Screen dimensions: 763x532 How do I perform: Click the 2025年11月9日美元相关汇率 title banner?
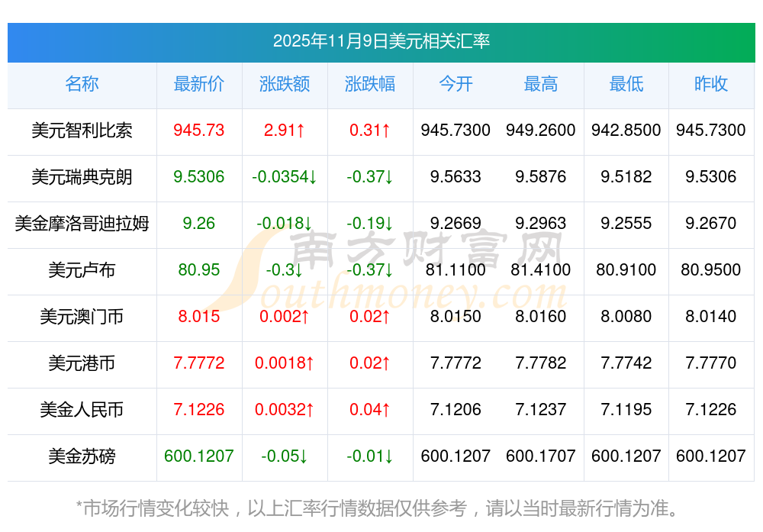pyautogui.click(x=381, y=41)
